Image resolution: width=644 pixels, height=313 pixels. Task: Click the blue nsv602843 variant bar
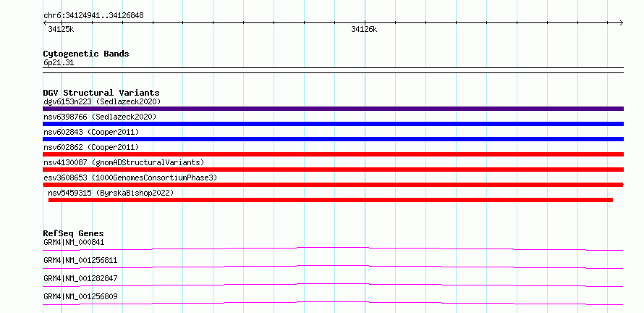(333, 139)
